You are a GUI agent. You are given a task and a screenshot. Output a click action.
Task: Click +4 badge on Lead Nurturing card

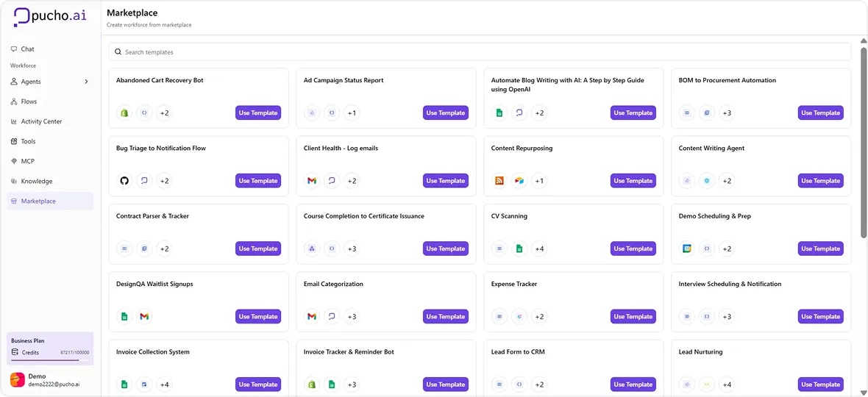[727, 385]
